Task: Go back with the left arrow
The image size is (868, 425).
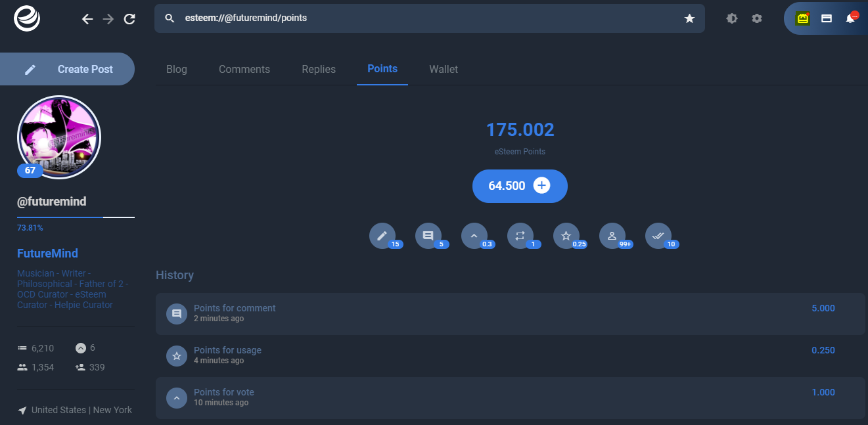Action: click(x=87, y=19)
